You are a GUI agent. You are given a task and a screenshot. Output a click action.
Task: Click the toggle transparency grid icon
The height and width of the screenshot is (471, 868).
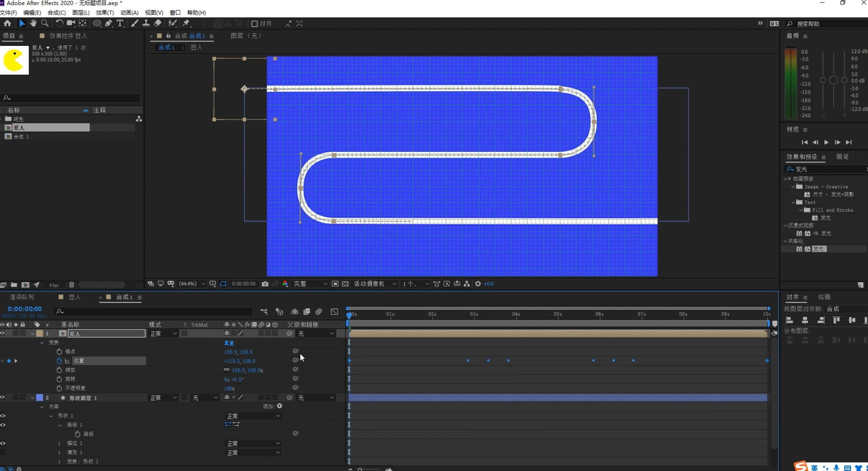point(345,284)
